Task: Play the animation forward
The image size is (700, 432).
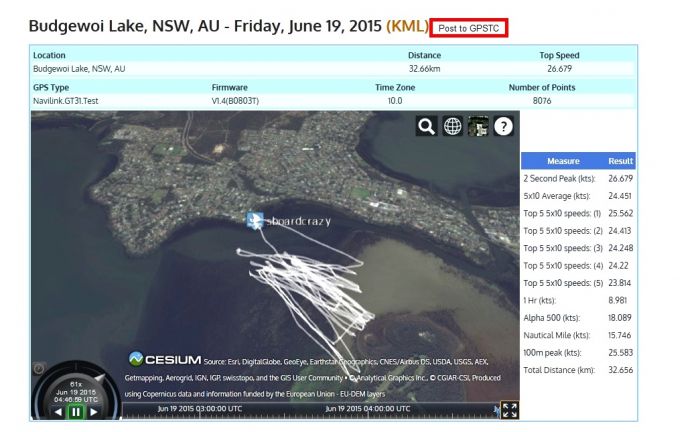Action: tap(93, 411)
